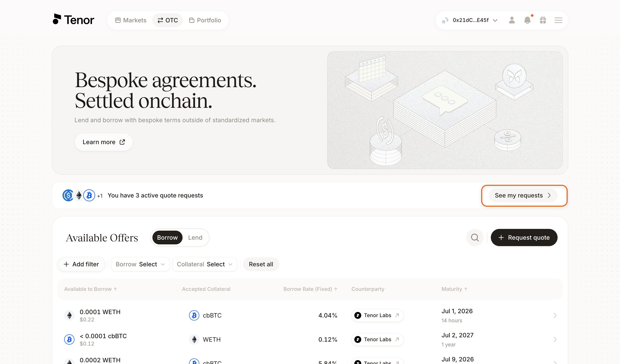Click the cbBTC icon in < 0.0001 cbBTC row

click(69, 339)
